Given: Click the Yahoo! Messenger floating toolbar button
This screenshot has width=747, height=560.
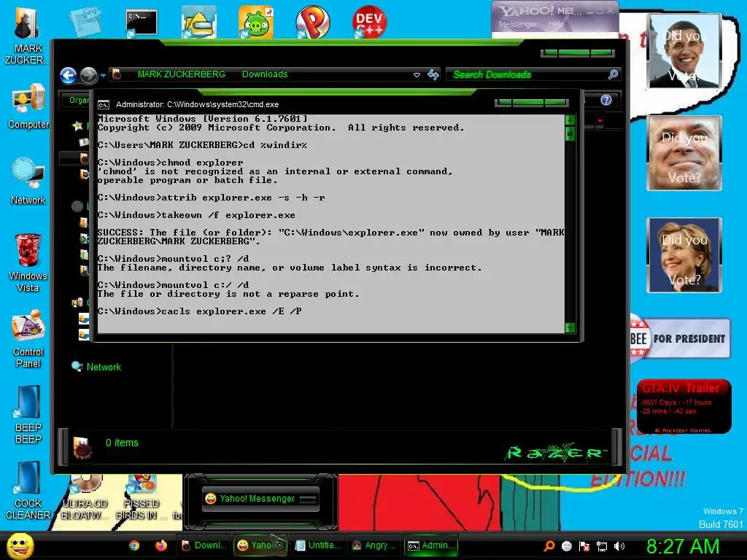Looking at the screenshot, I should tap(260, 499).
